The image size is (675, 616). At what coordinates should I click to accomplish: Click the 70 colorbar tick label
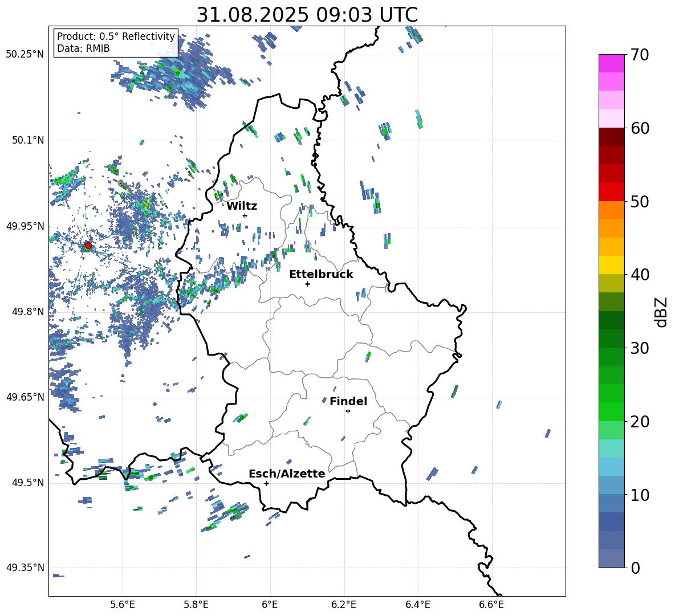pos(639,55)
